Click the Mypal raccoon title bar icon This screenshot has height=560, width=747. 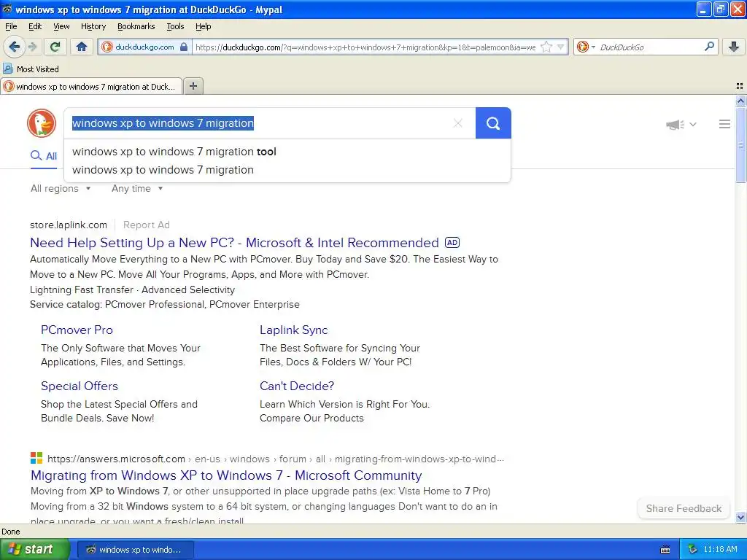click(7, 9)
